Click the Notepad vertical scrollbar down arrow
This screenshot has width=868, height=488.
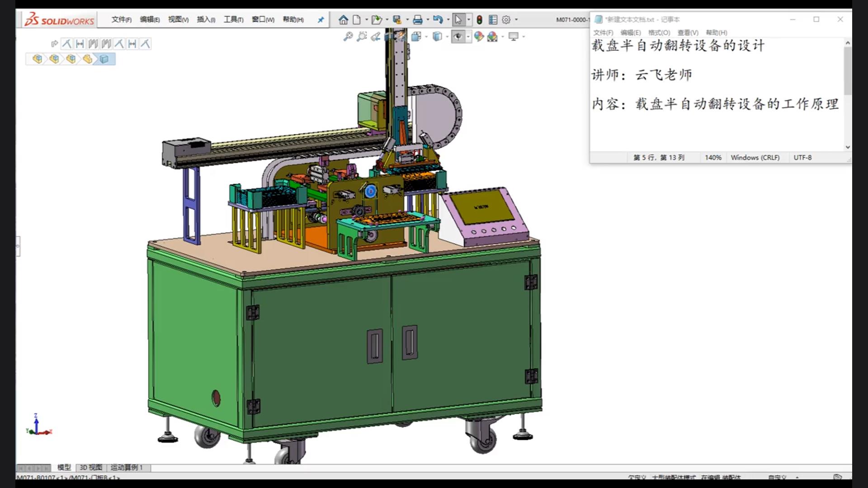tap(848, 147)
